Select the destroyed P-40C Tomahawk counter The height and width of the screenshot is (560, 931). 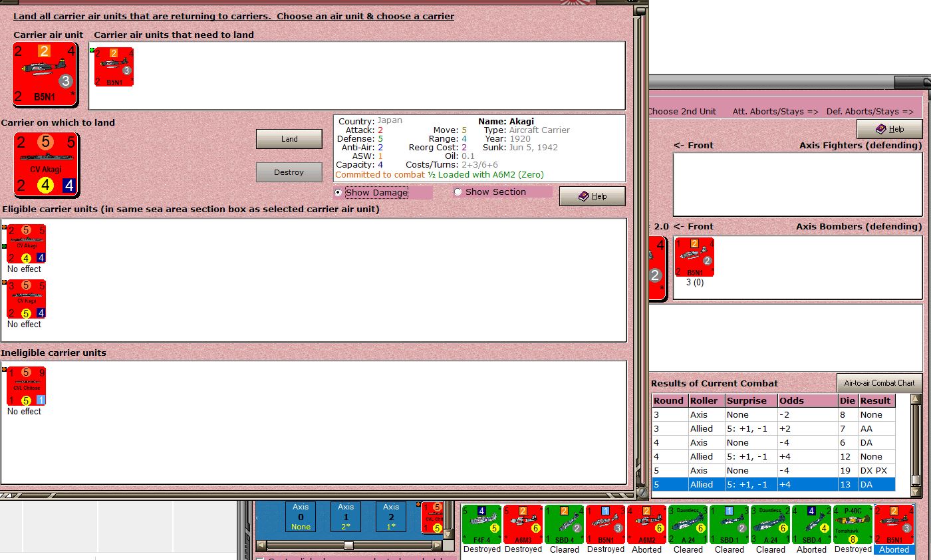click(x=853, y=525)
